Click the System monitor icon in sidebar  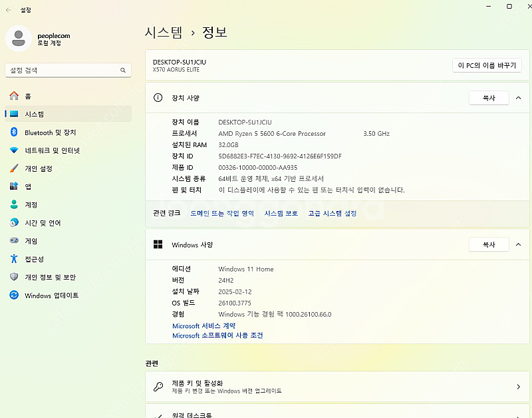pyautogui.click(x=14, y=114)
